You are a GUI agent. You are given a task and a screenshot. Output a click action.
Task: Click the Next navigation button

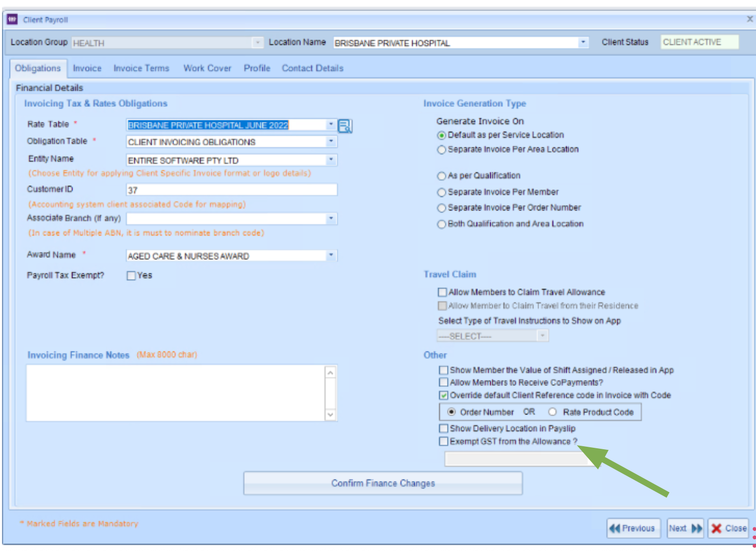click(x=685, y=528)
